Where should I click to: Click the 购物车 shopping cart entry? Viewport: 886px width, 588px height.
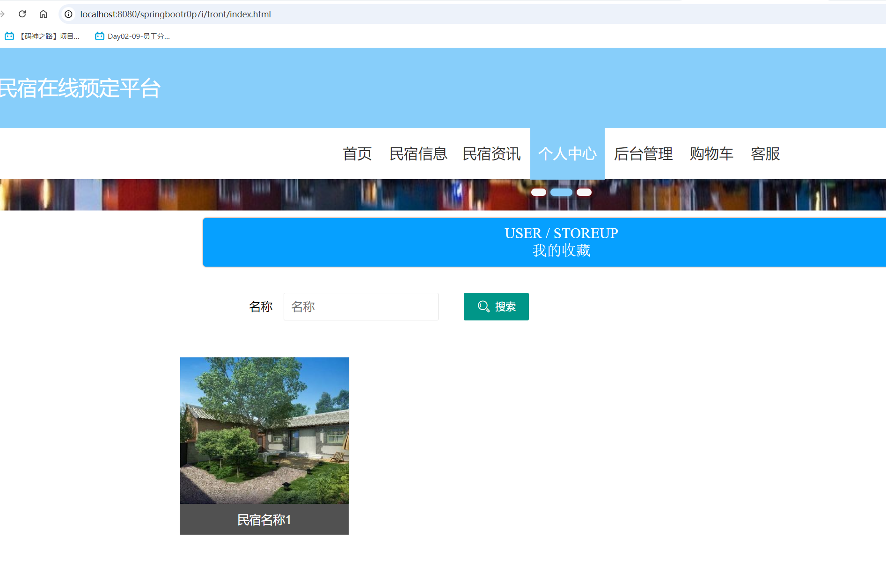pos(711,154)
